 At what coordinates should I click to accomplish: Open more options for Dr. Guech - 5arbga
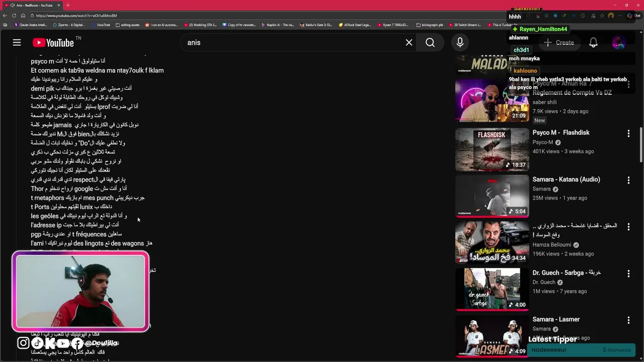click(628, 274)
